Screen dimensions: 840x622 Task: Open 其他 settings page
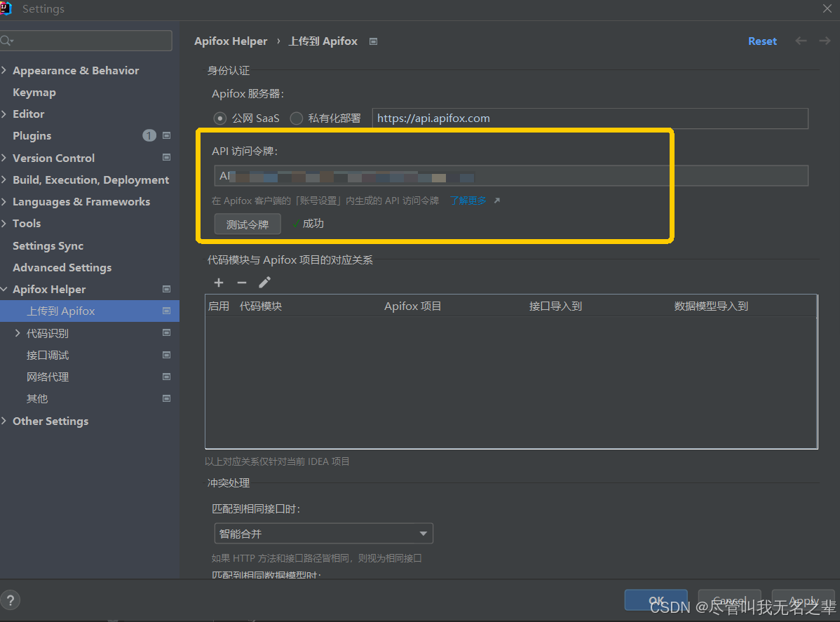pos(37,398)
